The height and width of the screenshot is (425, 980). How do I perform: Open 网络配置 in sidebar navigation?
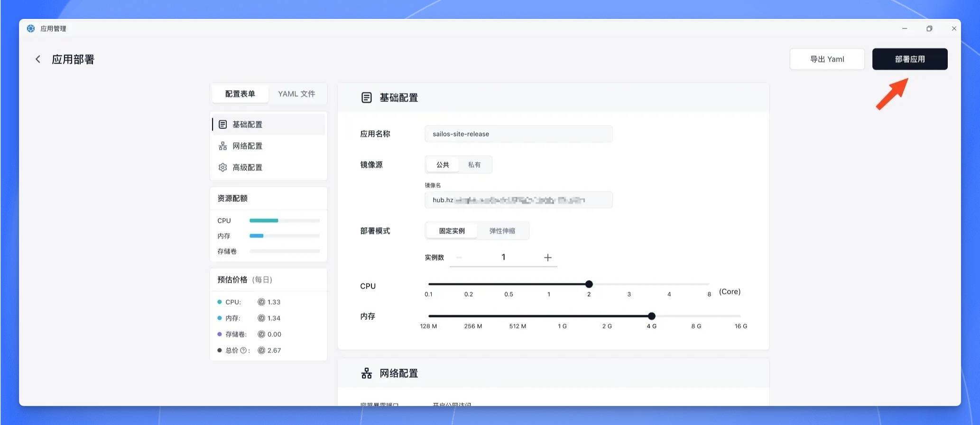[x=268, y=146]
